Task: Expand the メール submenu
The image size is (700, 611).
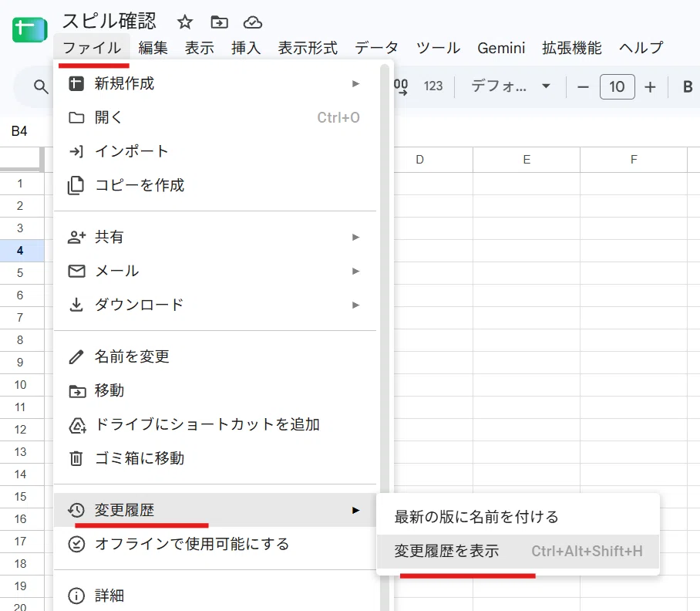Action: click(215, 271)
